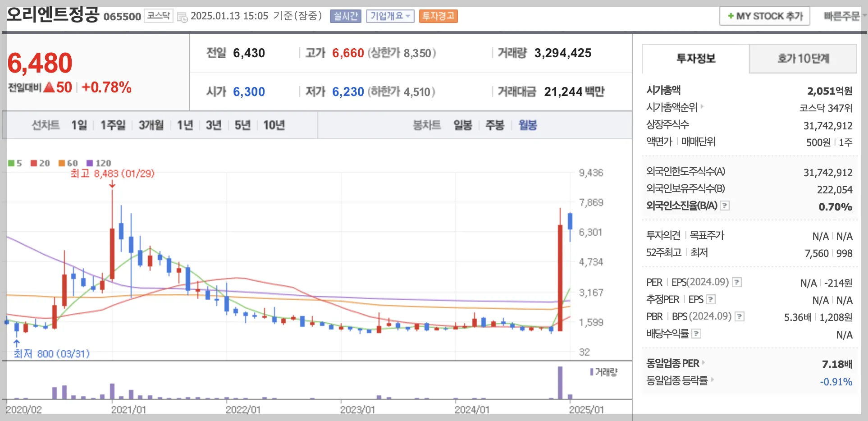Click the green 5-day moving average legend marker

11,163
